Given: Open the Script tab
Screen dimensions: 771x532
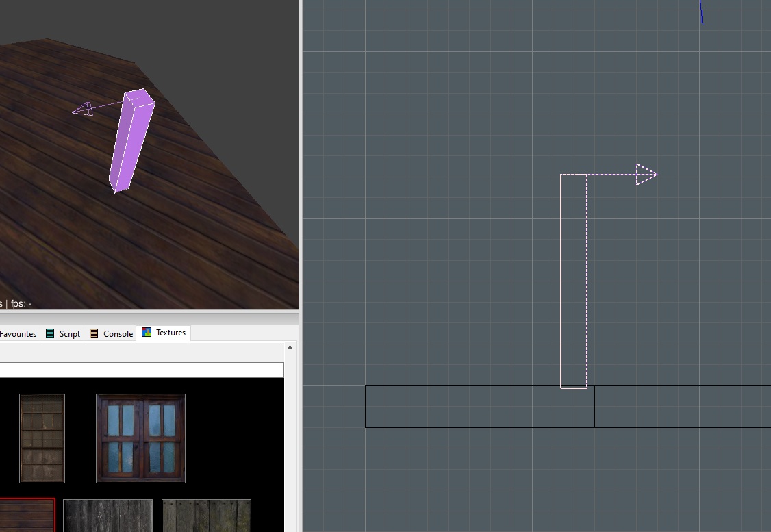Looking at the screenshot, I should pos(69,333).
